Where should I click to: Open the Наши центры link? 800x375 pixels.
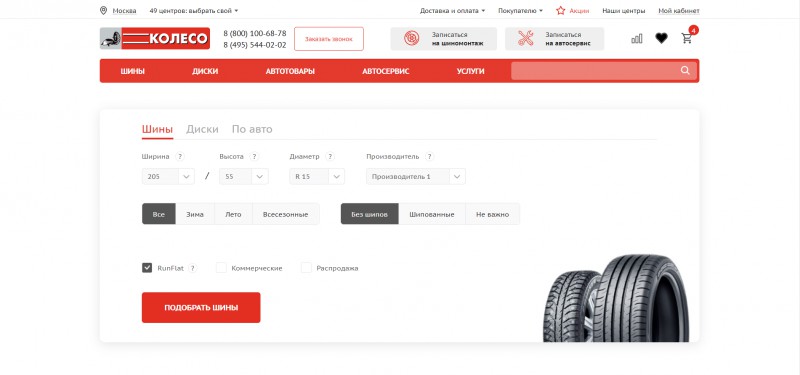pos(623,11)
